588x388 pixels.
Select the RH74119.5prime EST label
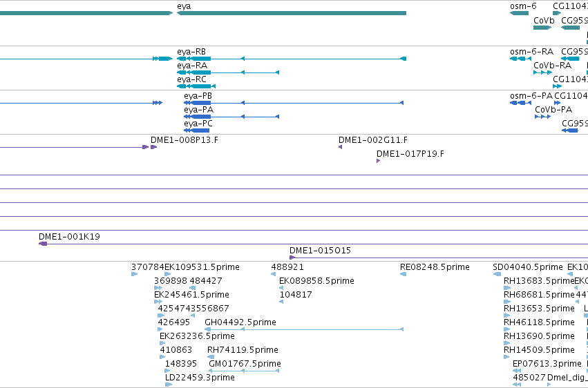point(243,350)
